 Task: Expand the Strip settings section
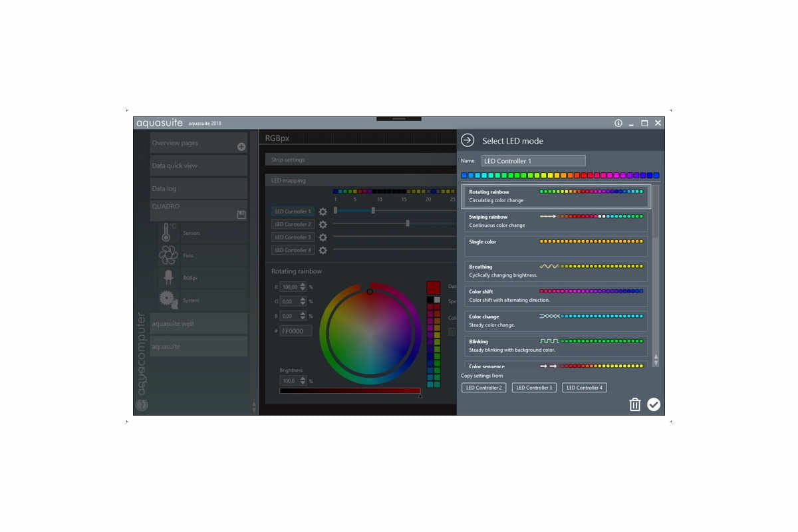pos(360,160)
